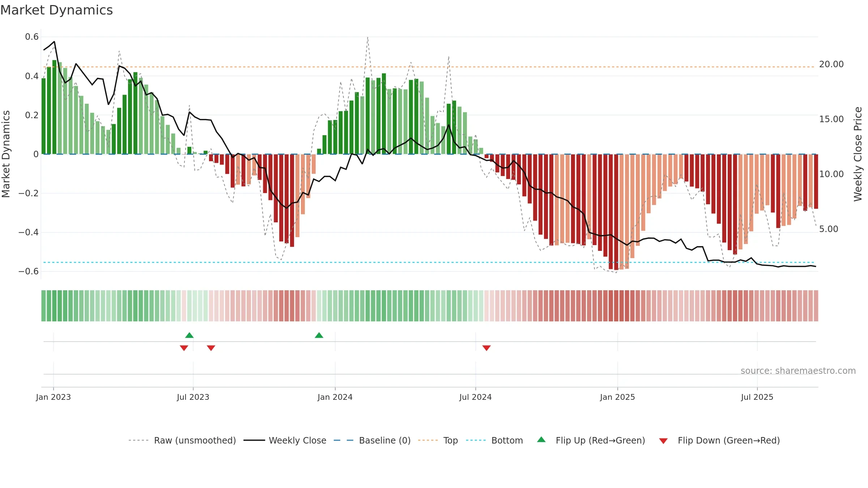
Task: Click the green flip-up marker before Jan 2024
Action: (x=319, y=335)
